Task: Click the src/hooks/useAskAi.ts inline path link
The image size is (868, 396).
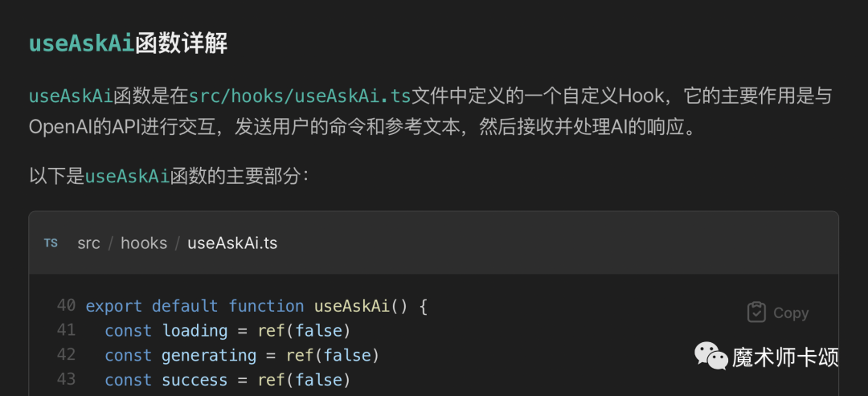Action: (x=300, y=96)
